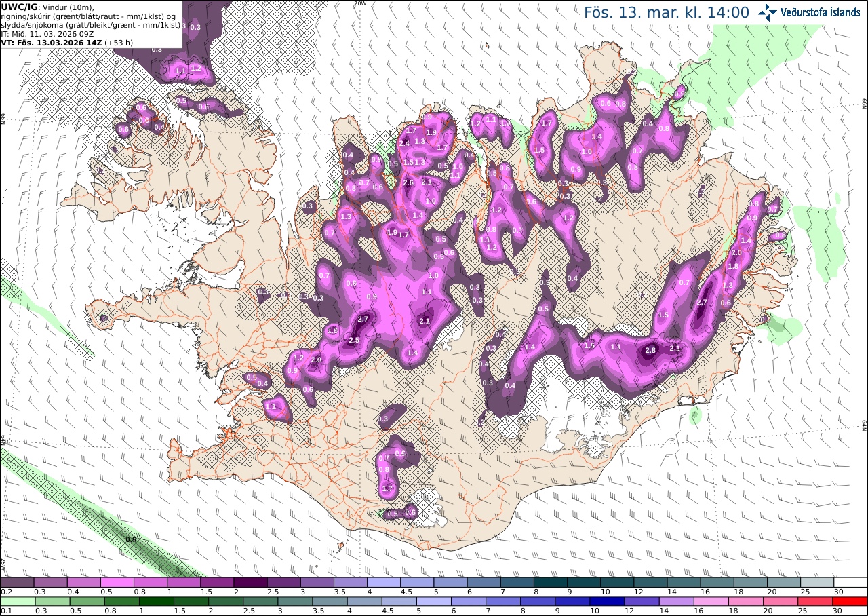
Task: Select upper legend swatch starting at 1.5
Action: pos(217,582)
